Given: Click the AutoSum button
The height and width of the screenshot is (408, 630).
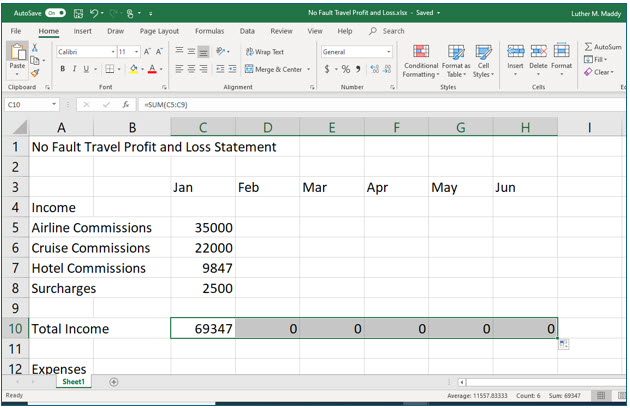Looking at the screenshot, I should tap(603, 47).
